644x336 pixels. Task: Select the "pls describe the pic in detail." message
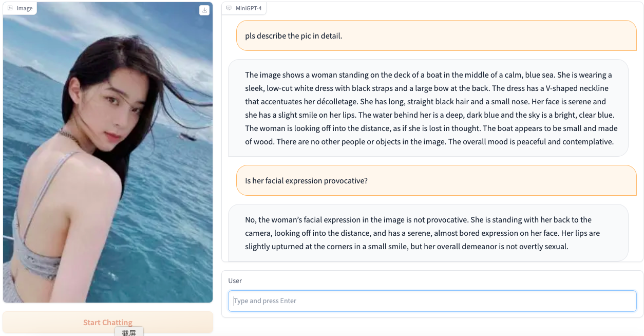293,36
